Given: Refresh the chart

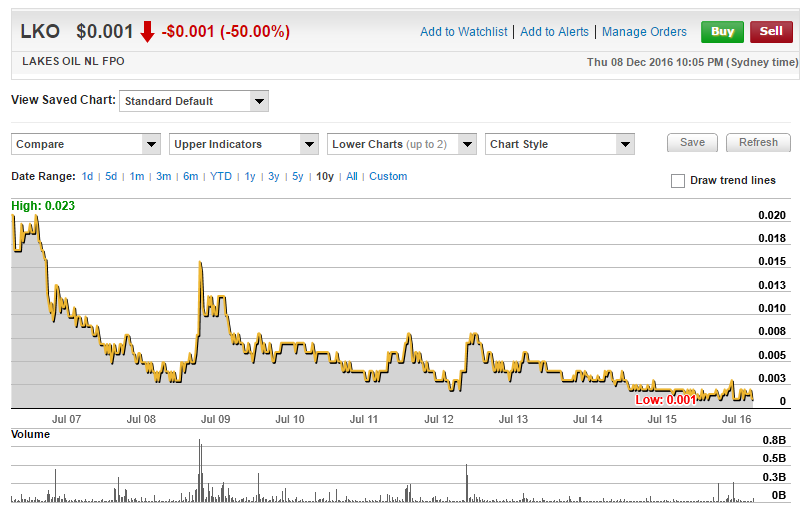Looking at the screenshot, I should pos(758,143).
